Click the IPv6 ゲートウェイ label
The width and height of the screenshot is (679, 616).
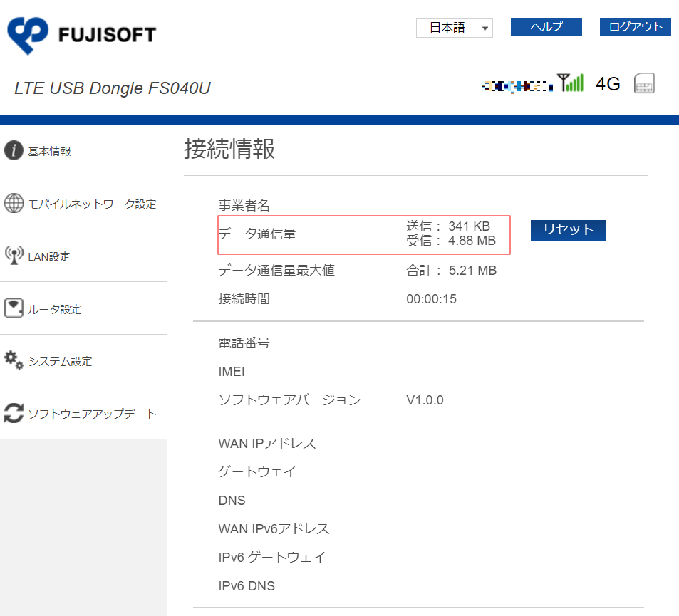[x=271, y=558]
